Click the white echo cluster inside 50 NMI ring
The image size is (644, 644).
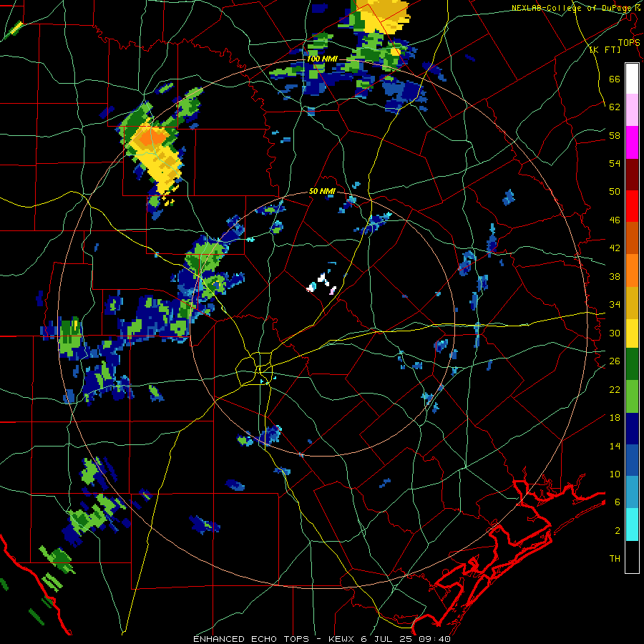point(321,283)
